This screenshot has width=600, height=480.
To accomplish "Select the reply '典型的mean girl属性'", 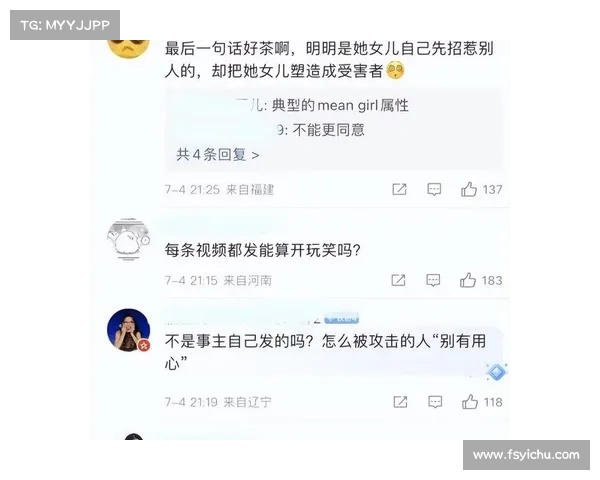I will pyautogui.click(x=340, y=105).
